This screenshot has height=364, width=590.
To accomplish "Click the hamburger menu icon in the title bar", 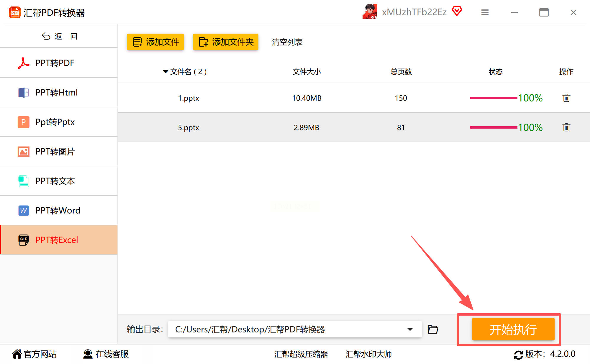I will pyautogui.click(x=485, y=12).
